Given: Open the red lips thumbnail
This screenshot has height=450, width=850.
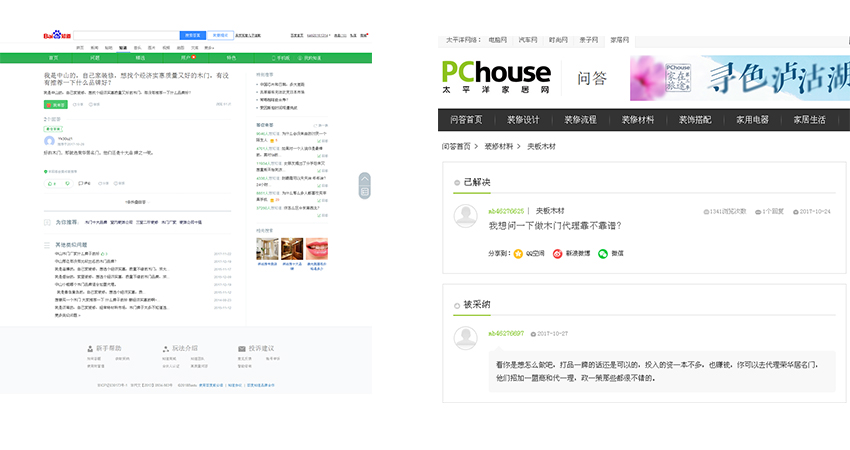Looking at the screenshot, I should pyautogui.click(x=317, y=249).
